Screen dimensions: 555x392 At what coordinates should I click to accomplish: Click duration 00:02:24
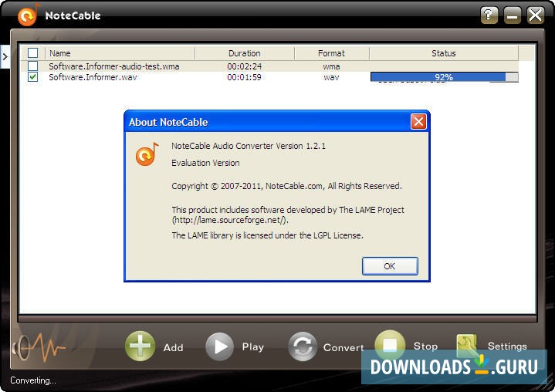point(245,66)
